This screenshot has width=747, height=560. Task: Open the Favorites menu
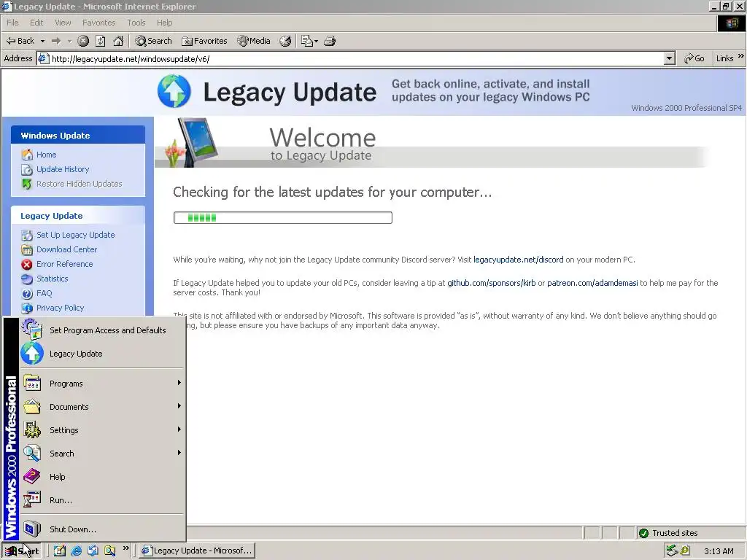pyautogui.click(x=98, y=23)
